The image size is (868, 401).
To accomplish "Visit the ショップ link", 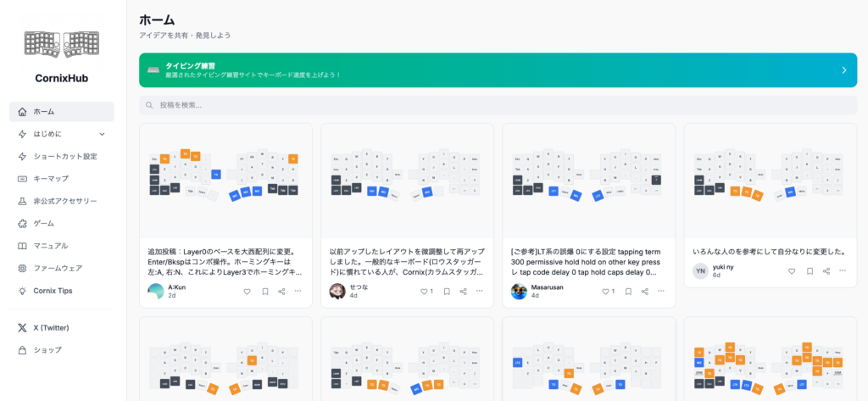I will tap(47, 350).
